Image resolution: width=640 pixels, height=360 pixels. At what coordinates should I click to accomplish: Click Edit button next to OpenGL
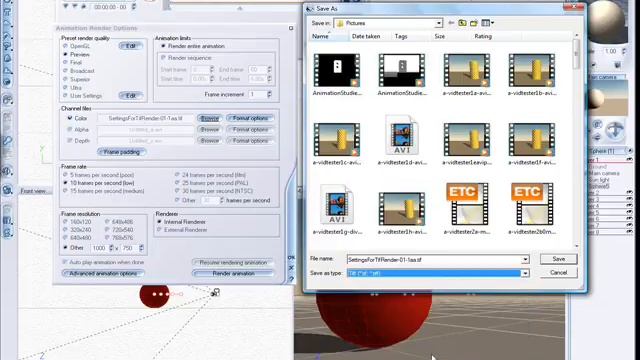131,46
